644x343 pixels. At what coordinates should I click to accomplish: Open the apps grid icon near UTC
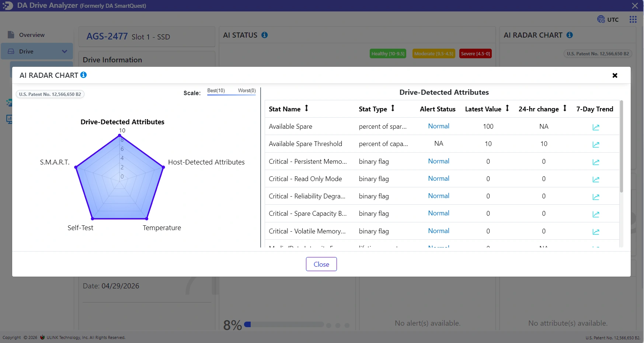click(633, 20)
